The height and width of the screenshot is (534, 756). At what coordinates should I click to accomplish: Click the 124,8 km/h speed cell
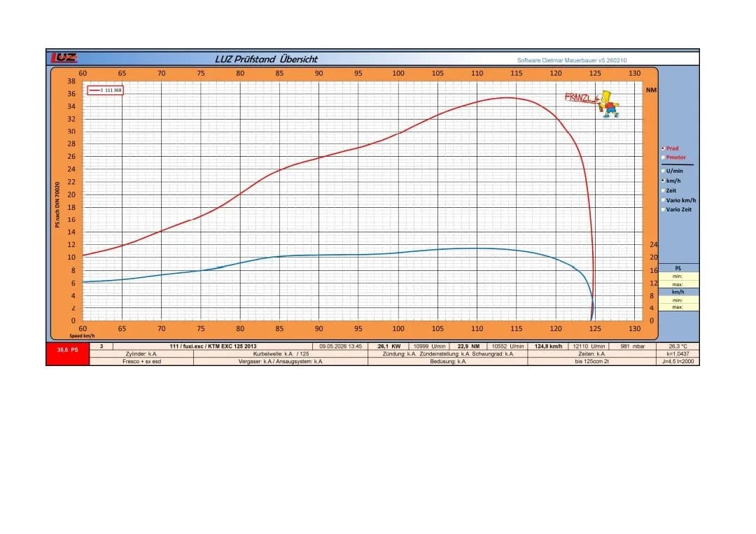pos(548,346)
